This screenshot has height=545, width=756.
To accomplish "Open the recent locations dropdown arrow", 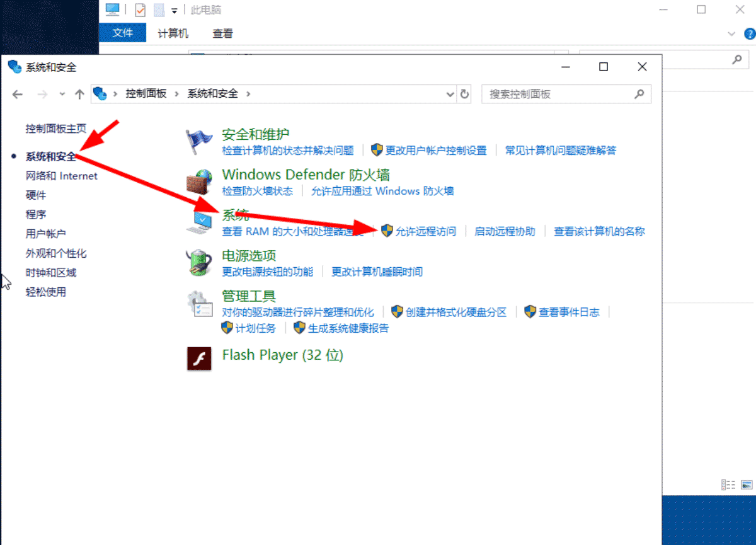I will pyautogui.click(x=62, y=94).
